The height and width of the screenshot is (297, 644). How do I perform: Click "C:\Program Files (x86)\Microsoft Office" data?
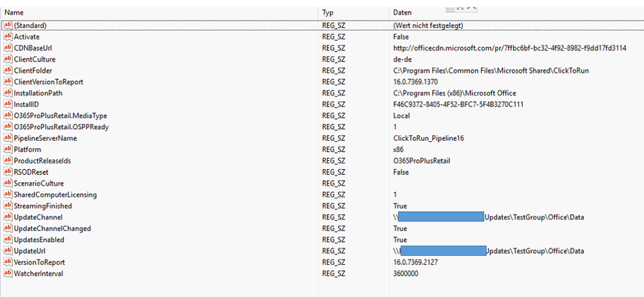pos(454,93)
